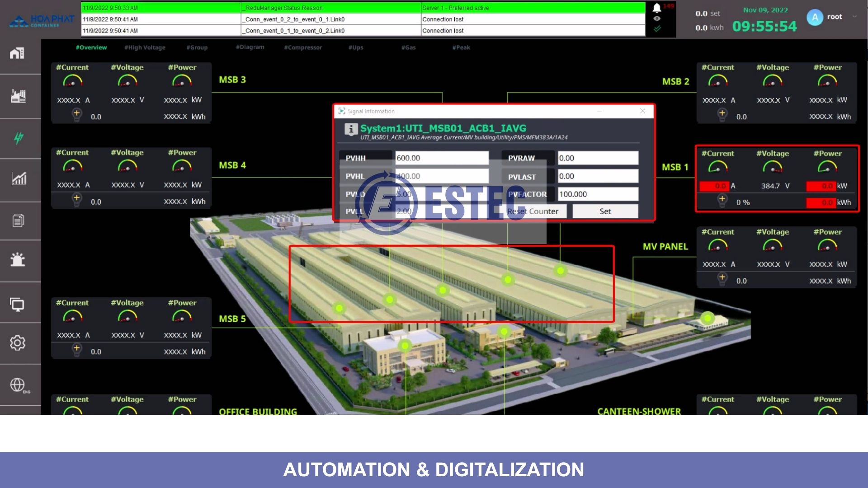The width and height of the screenshot is (868, 488).
Task: Click the globe language icon
Action: 18,385
